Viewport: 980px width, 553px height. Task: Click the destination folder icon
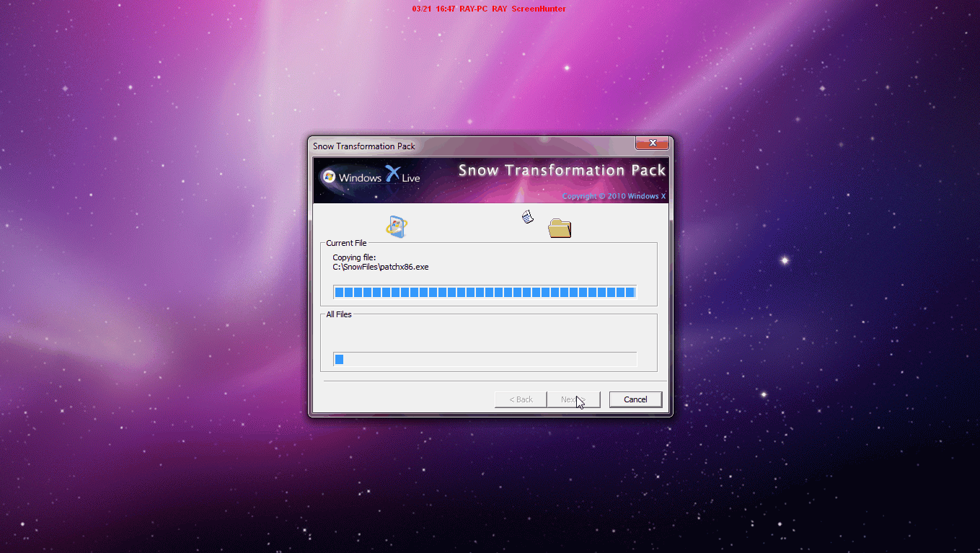560,228
